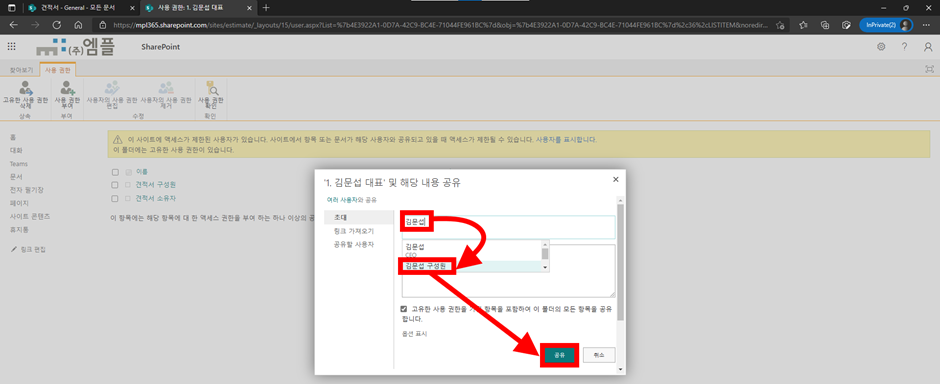
Task: Open 홈 in left navigation
Action: point(13,137)
